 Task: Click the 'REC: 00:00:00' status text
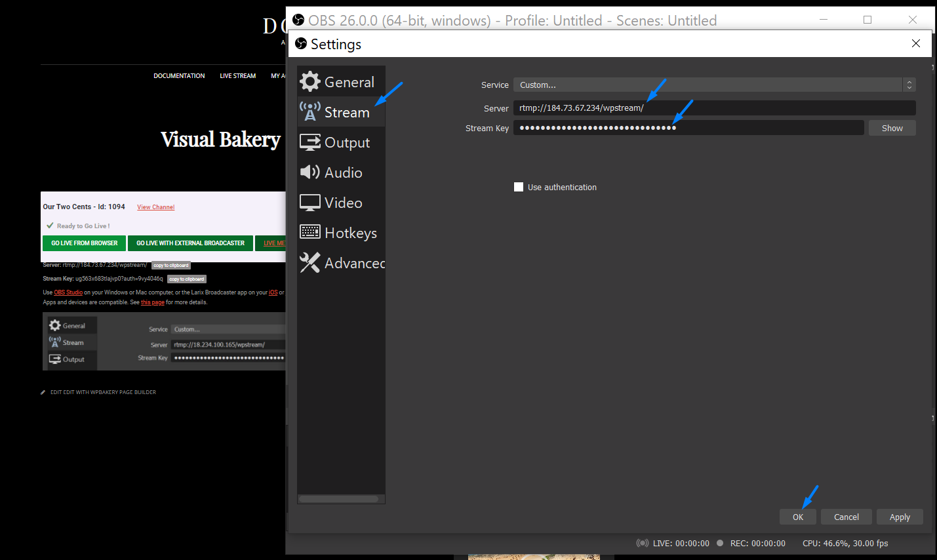(758, 543)
